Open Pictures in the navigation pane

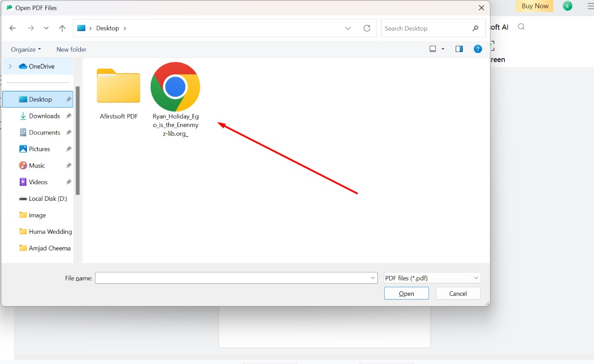coord(39,149)
